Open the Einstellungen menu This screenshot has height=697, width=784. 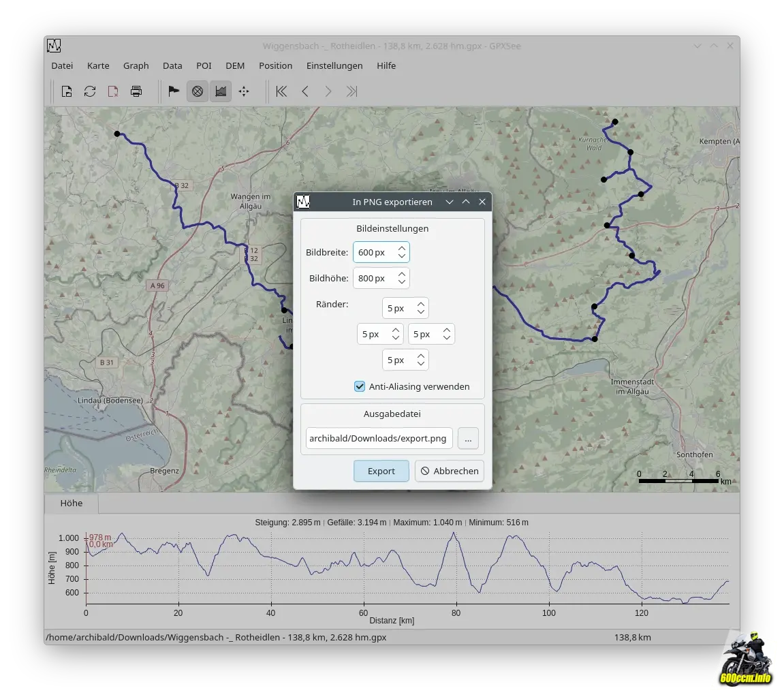click(x=334, y=65)
